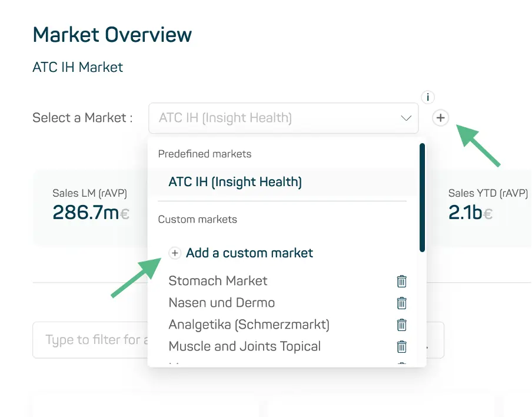Click the plus icon beside the market dropdown

(440, 118)
